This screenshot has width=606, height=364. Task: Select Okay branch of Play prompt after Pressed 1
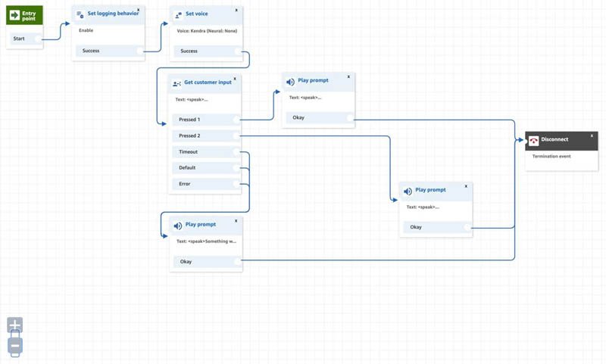pos(320,118)
